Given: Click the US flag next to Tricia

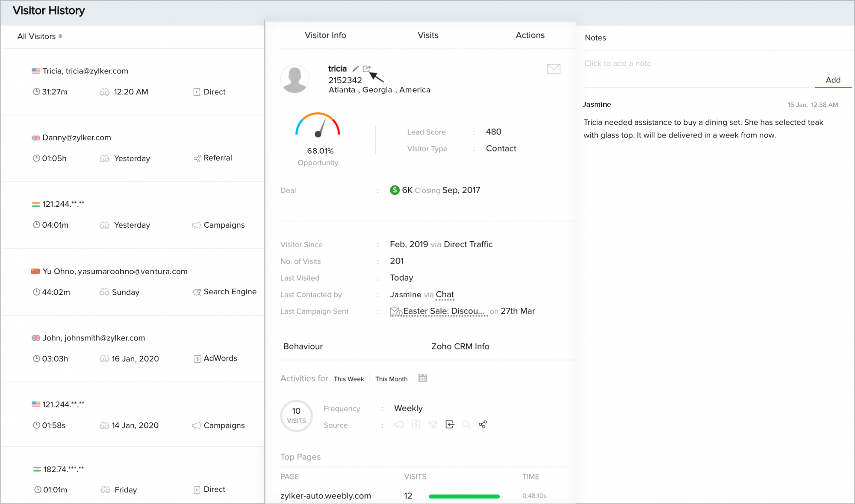Looking at the screenshot, I should [36, 71].
